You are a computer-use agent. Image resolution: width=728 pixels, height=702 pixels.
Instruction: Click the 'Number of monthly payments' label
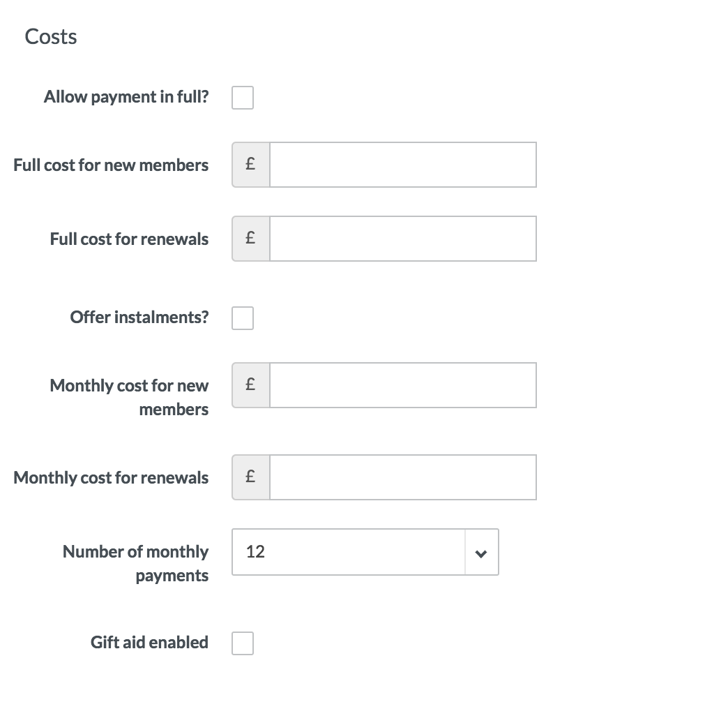(136, 563)
